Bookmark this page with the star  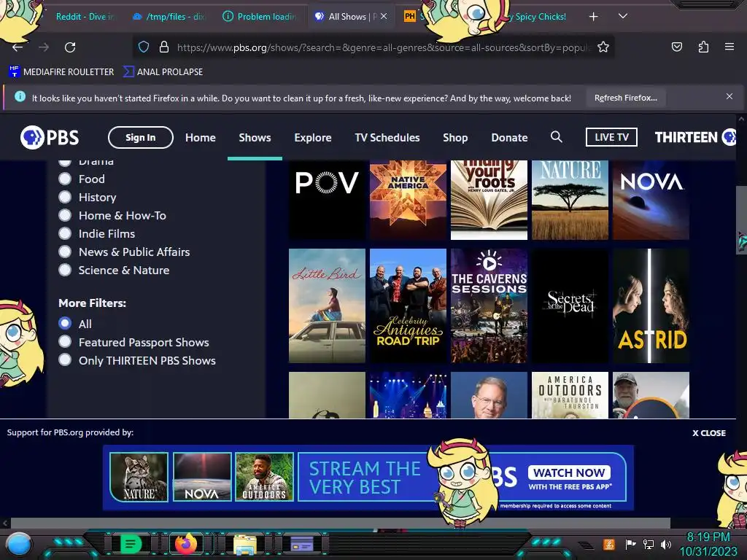pyautogui.click(x=603, y=47)
